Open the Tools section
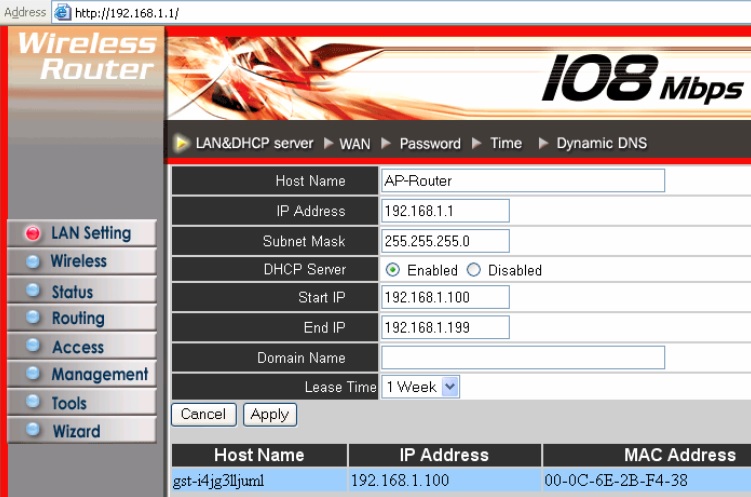 pos(82,402)
